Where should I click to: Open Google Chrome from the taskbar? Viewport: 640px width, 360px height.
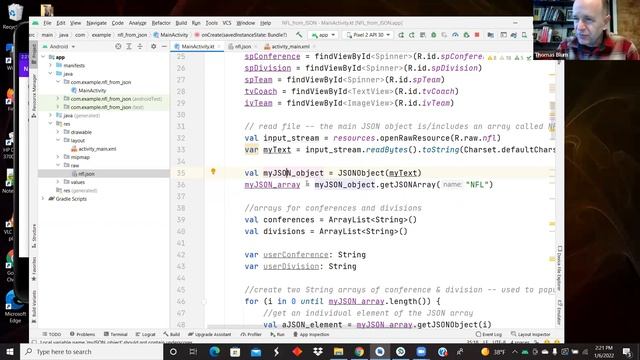coord(359,351)
